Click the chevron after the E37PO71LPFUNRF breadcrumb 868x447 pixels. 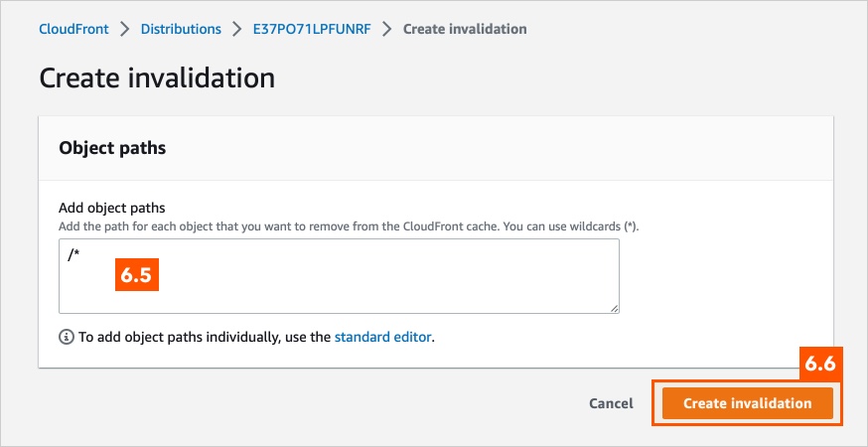click(387, 29)
